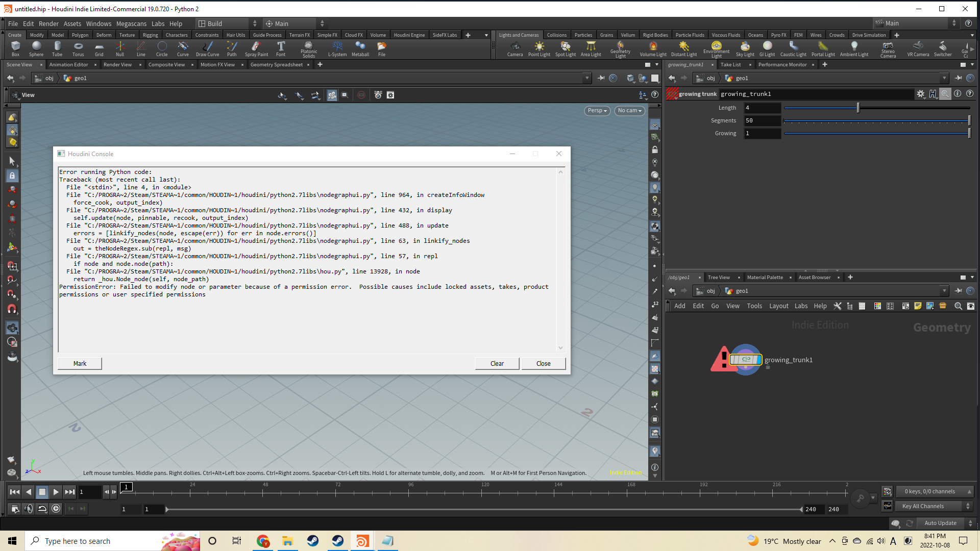The image size is (980, 551).
Task: Click the Torus shelf tool
Action: point(78,48)
